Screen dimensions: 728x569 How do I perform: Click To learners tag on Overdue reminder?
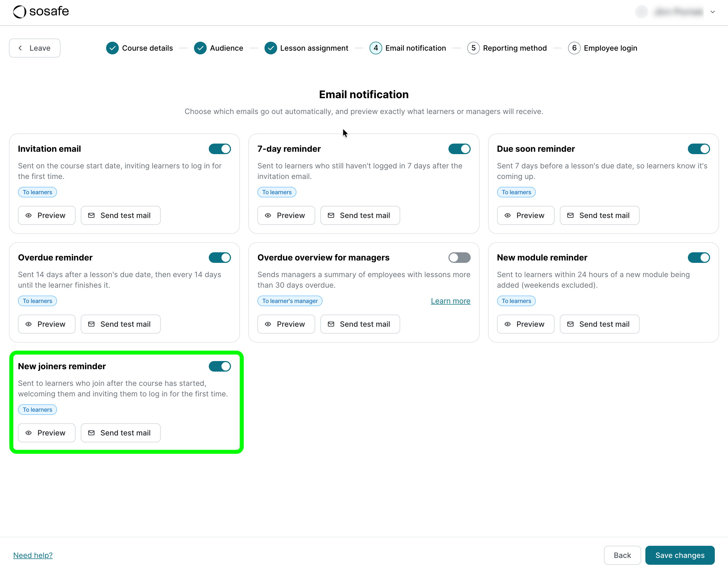(37, 301)
